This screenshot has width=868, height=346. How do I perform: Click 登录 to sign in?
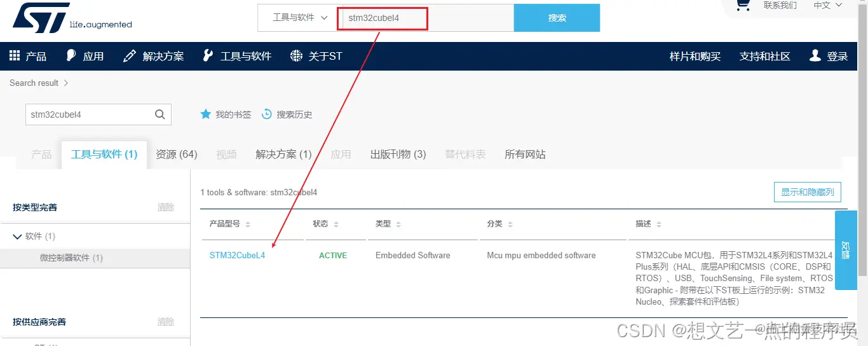coord(837,57)
